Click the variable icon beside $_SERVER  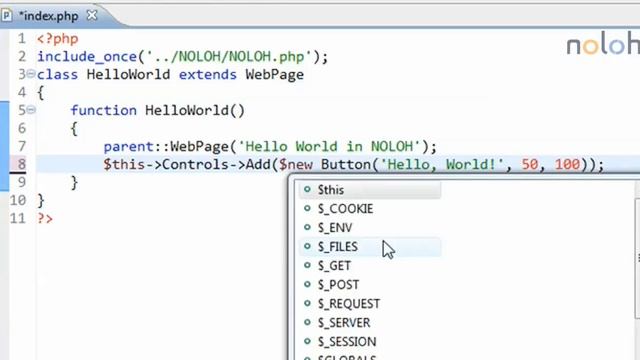pyautogui.click(x=307, y=322)
